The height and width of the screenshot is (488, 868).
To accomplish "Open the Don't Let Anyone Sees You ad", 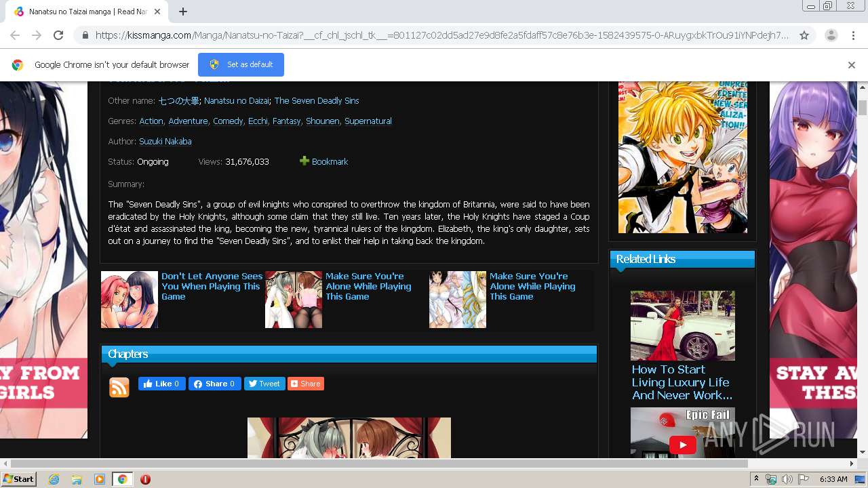I will (212, 286).
